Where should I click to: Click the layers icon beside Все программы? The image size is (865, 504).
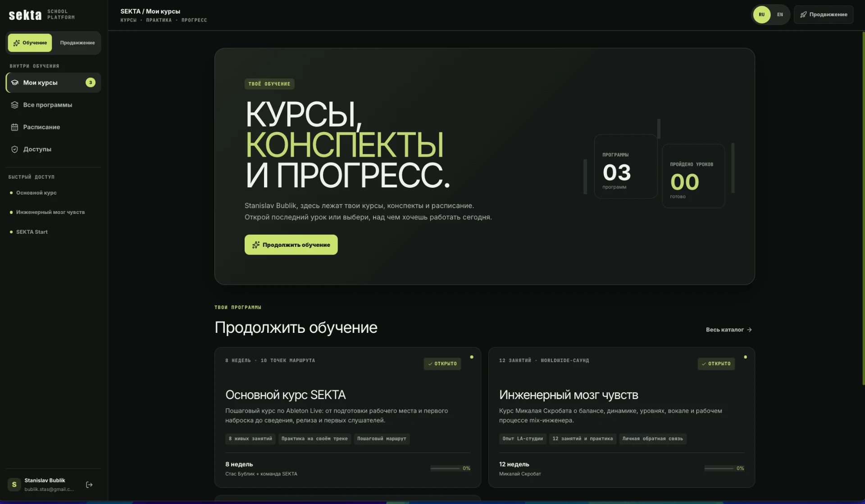click(14, 105)
